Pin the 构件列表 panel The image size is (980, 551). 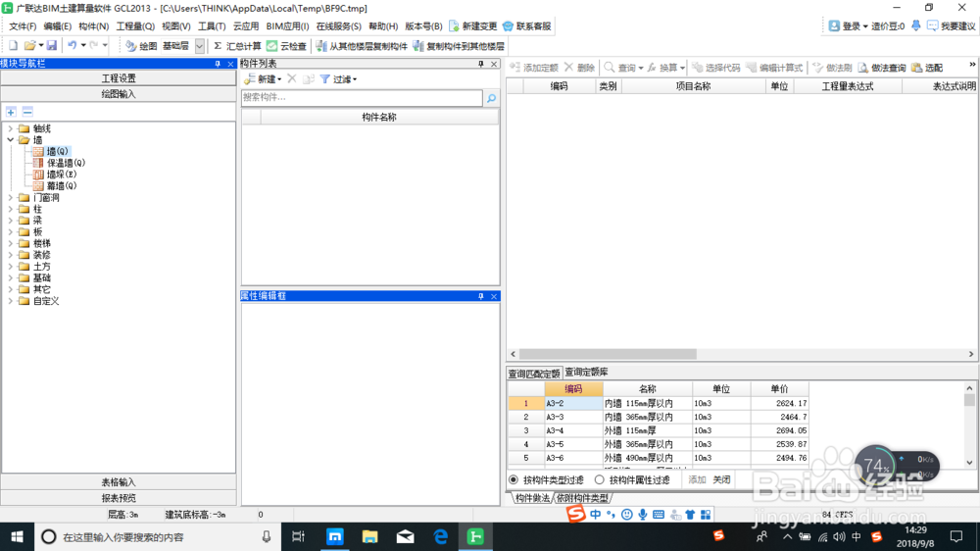480,64
